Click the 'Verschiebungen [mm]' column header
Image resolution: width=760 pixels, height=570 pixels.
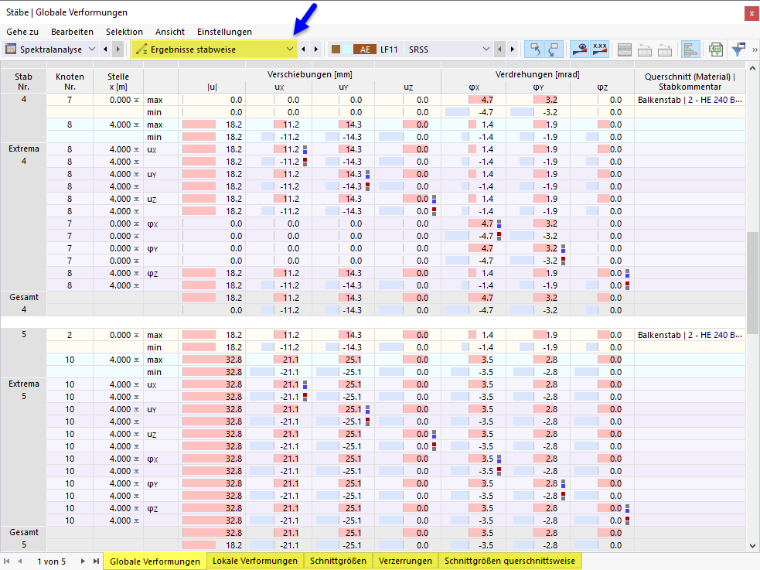(x=310, y=75)
